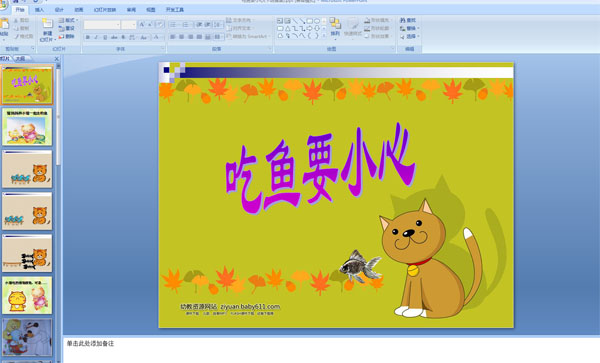Choose the triangle shape in the shapes gallery
Viewport: 600px width, 363px height.
point(287,29)
